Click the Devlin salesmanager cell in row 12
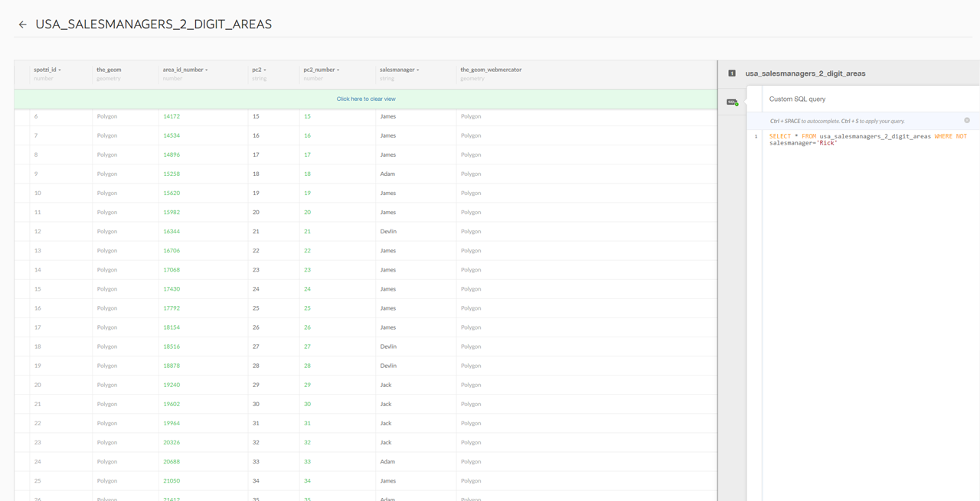980x501 pixels. coord(388,231)
